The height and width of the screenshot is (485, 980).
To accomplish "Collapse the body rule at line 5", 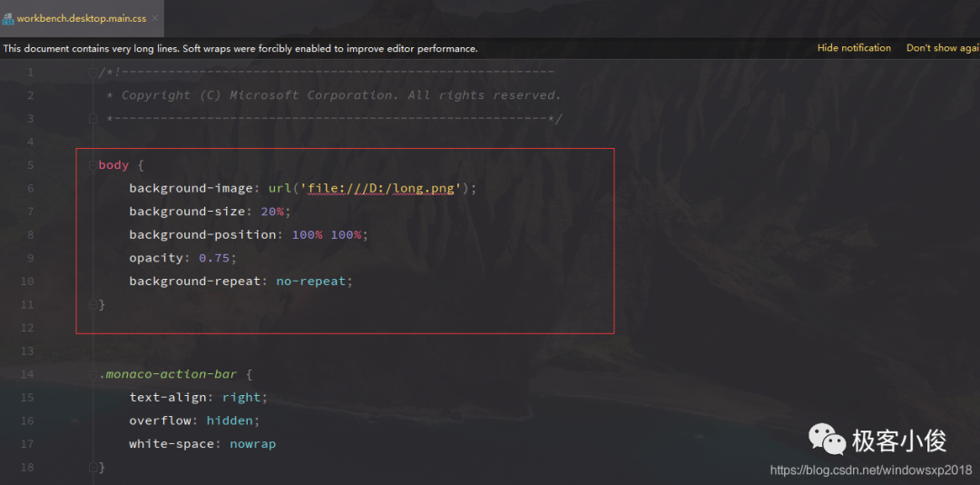I will point(93,165).
